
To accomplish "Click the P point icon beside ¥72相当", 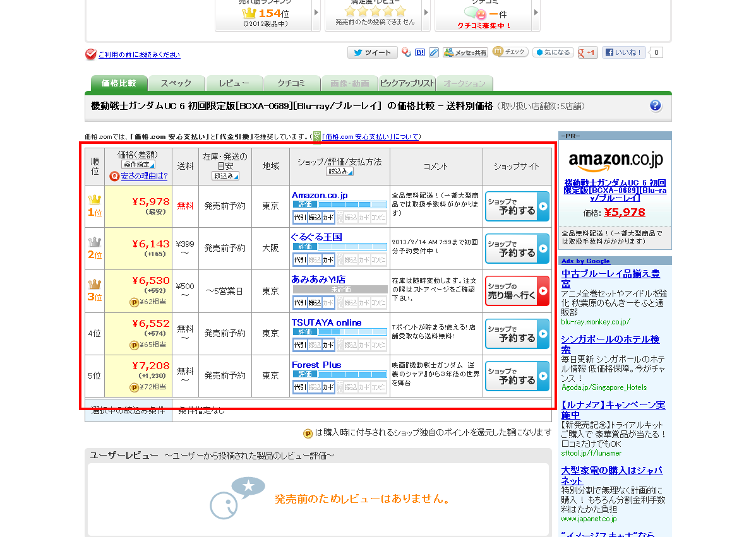I will pyautogui.click(x=135, y=387).
